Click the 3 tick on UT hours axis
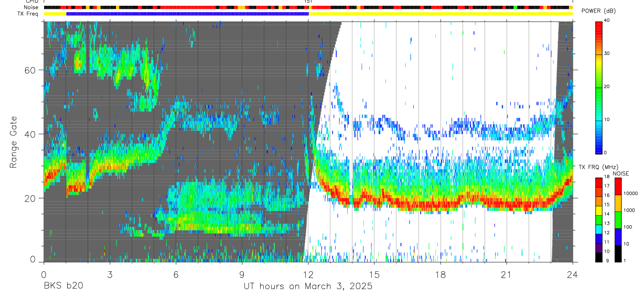The width and height of the screenshot is (644, 297). tap(110, 274)
